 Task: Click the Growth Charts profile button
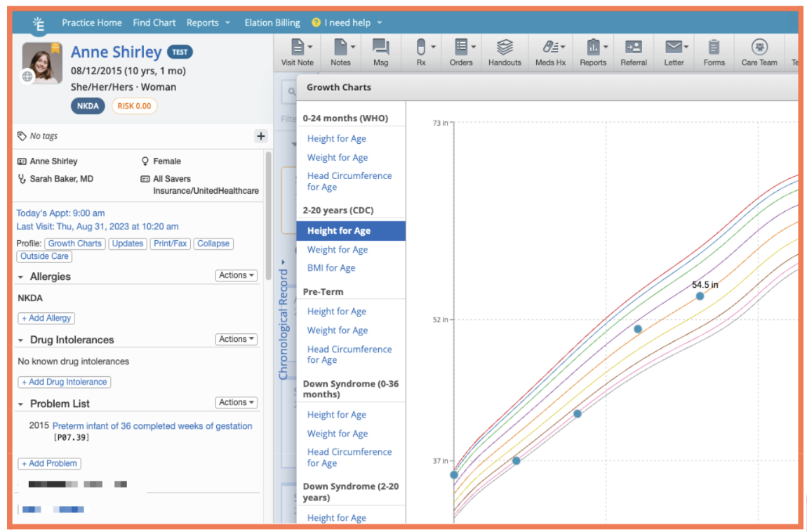pyautogui.click(x=75, y=244)
